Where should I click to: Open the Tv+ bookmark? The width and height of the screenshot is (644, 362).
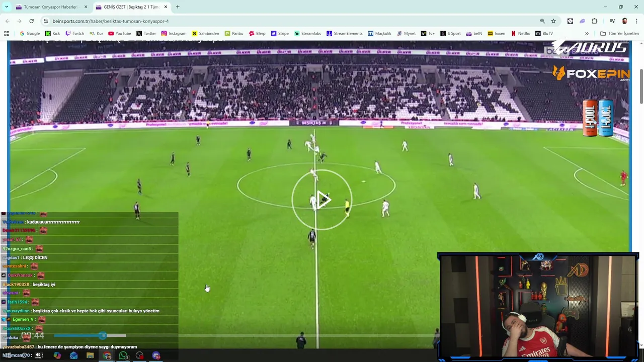click(x=428, y=34)
